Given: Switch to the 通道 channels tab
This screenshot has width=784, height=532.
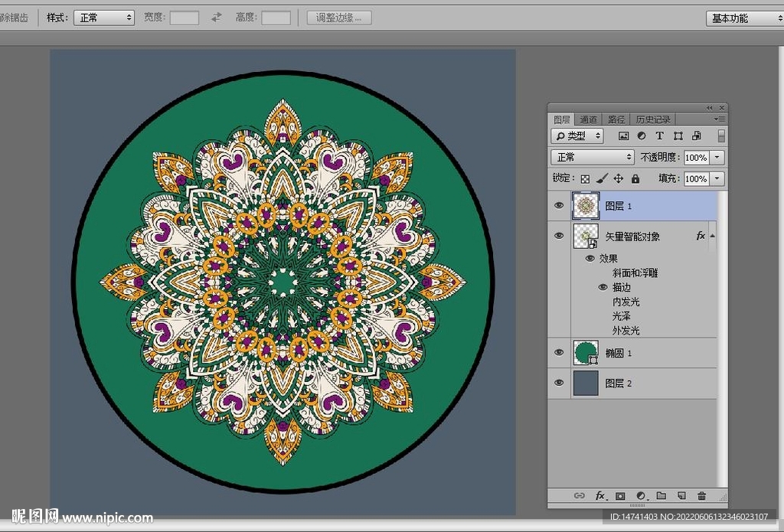Looking at the screenshot, I should (588, 119).
